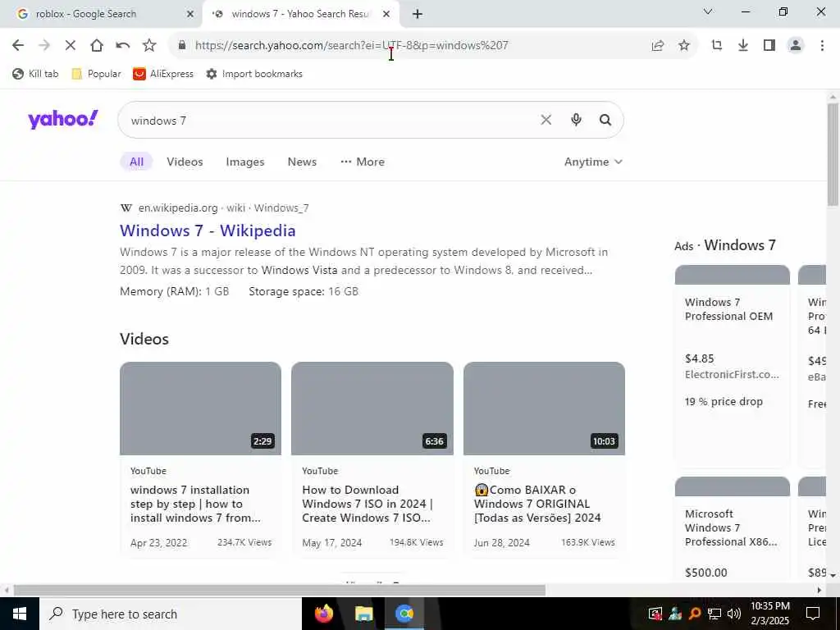The height and width of the screenshot is (630, 840).
Task: Open the AliExpress bookmark
Action: tap(163, 74)
